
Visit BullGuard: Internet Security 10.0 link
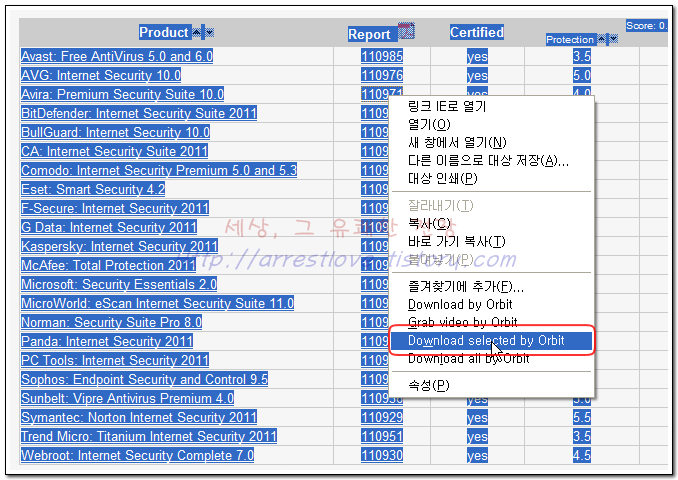(115, 132)
